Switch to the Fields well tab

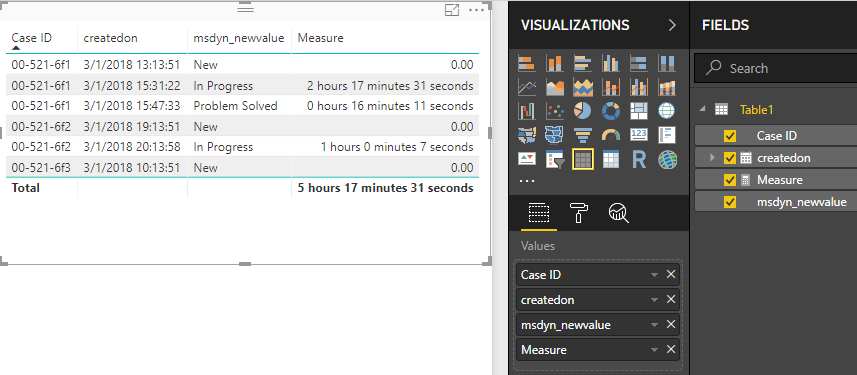[539, 213]
